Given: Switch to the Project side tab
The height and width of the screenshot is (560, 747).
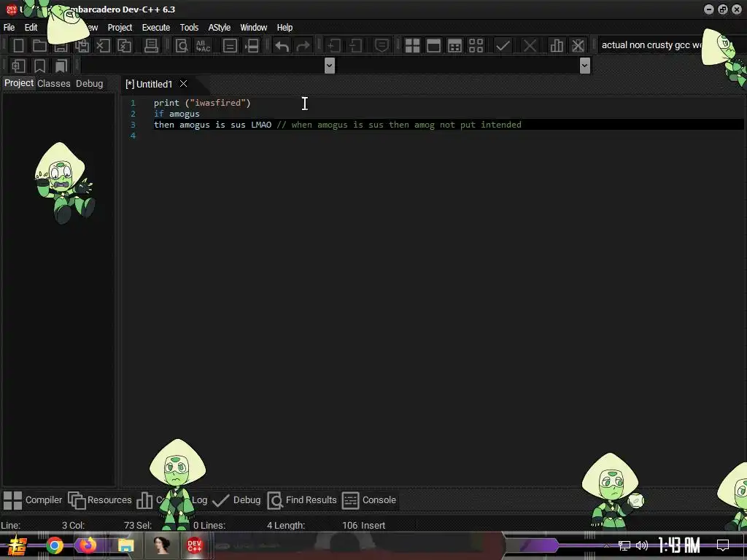Looking at the screenshot, I should pos(18,83).
